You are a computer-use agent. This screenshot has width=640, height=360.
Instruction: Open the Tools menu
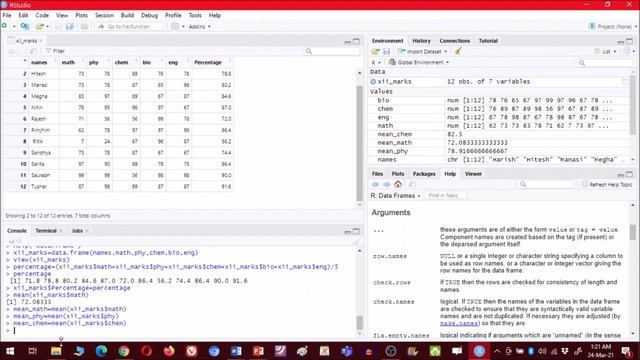pyautogui.click(x=195, y=15)
